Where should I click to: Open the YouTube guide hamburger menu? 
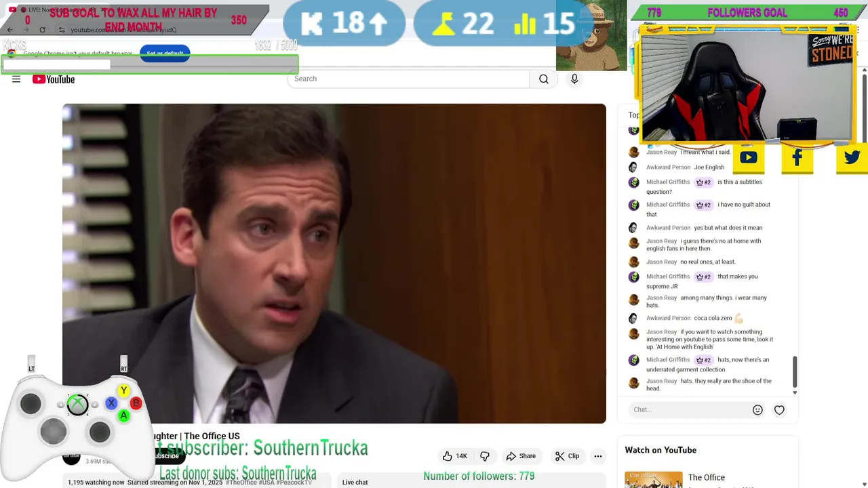pyautogui.click(x=16, y=79)
